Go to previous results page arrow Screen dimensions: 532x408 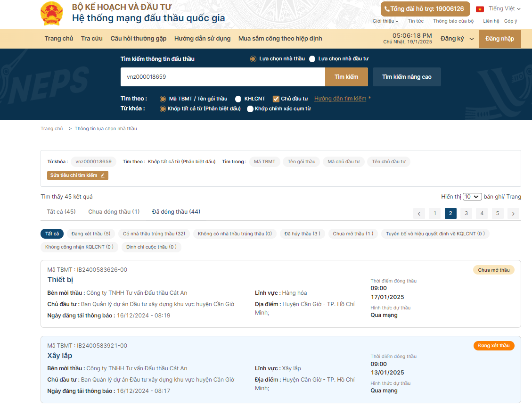coord(419,214)
